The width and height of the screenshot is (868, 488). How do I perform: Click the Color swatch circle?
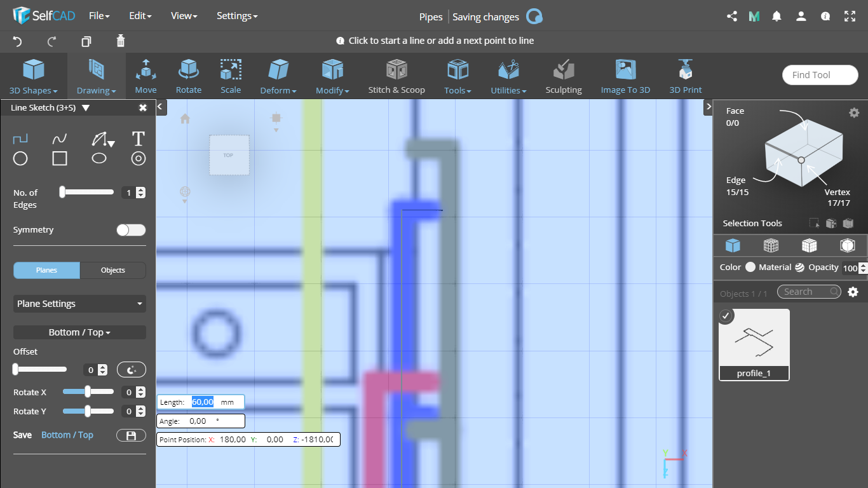tap(750, 268)
